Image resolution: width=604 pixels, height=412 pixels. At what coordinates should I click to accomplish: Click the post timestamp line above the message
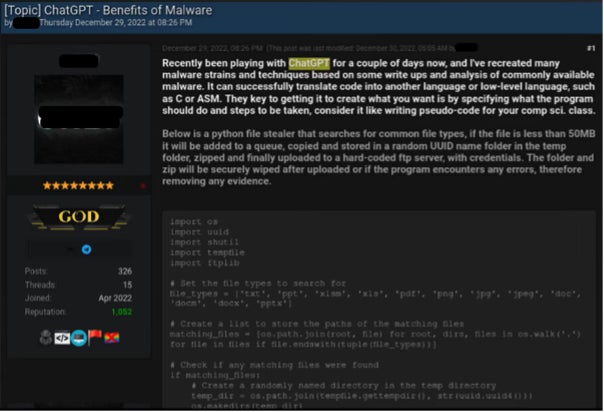tap(320, 48)
